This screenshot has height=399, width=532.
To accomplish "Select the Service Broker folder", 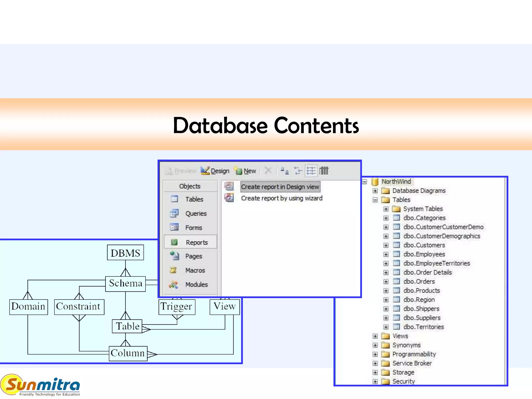I will point(412,363).
